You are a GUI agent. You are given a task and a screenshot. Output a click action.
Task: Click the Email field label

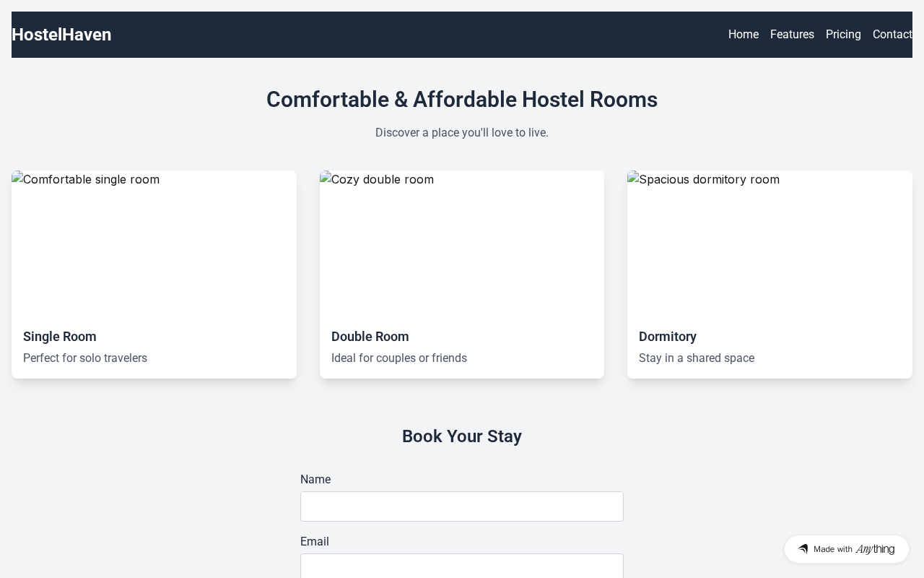(315, 542)
